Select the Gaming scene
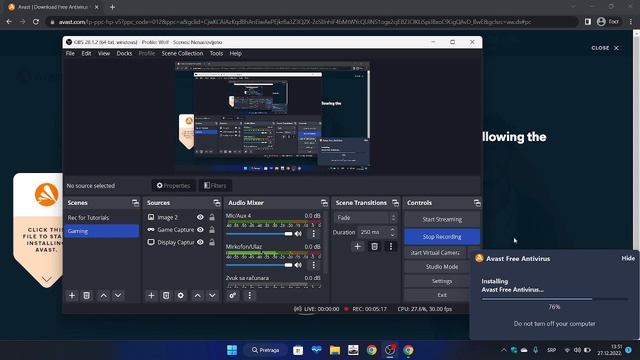 (101, 231)
